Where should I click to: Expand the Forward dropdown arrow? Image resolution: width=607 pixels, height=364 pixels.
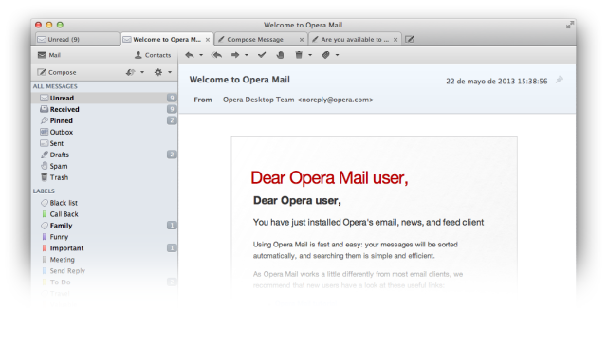click(x=247, y=55)
